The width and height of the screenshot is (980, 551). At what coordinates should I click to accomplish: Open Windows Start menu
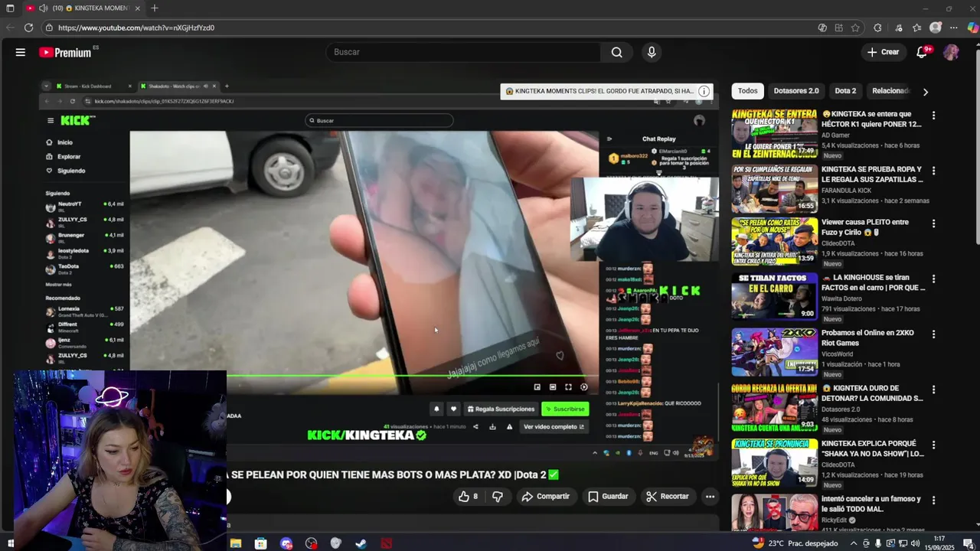coord(10,543)
